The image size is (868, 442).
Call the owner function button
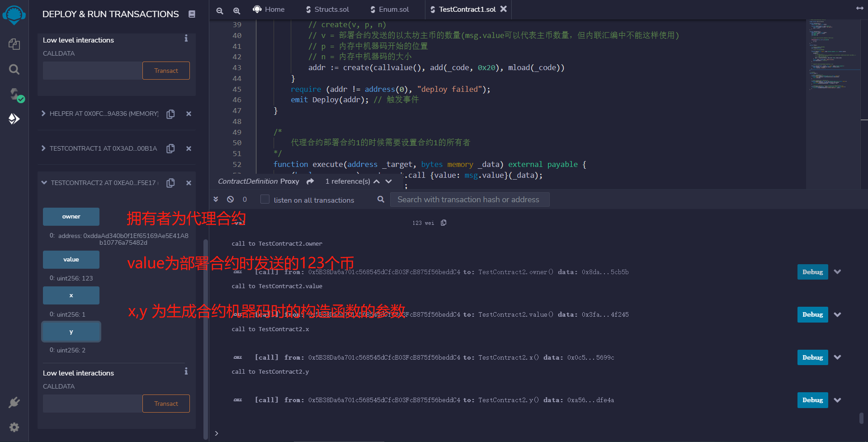click(x=71, y=217)
